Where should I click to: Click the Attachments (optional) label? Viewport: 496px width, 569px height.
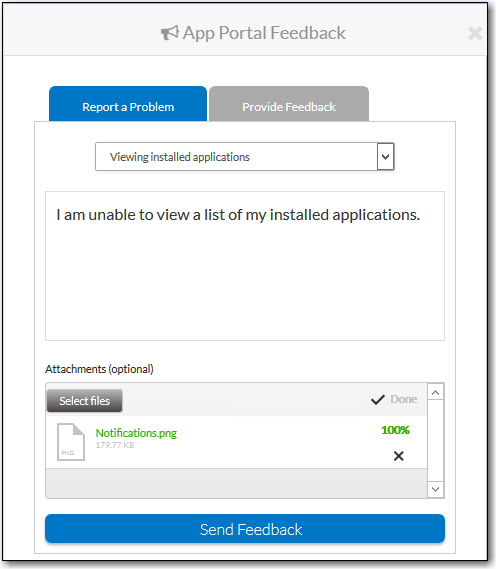click(99, 369)
